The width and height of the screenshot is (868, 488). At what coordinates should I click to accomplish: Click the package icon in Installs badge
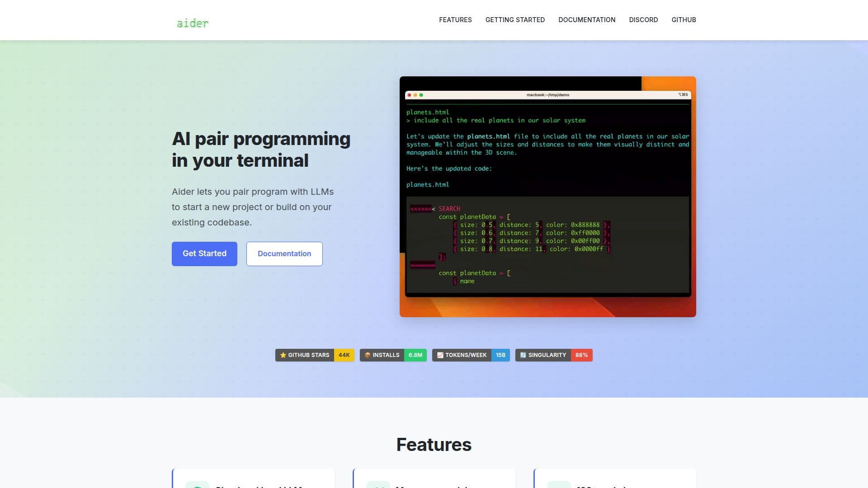point(368,355)
